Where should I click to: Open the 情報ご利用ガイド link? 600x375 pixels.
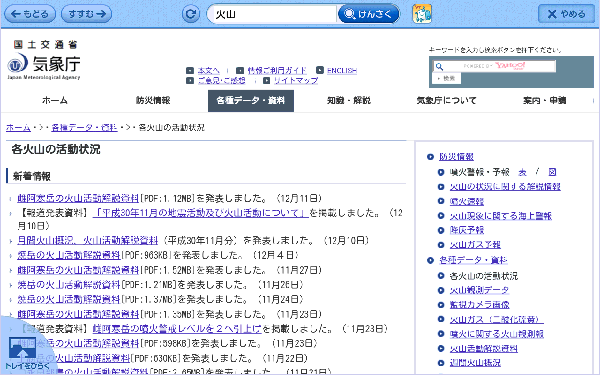277,70
